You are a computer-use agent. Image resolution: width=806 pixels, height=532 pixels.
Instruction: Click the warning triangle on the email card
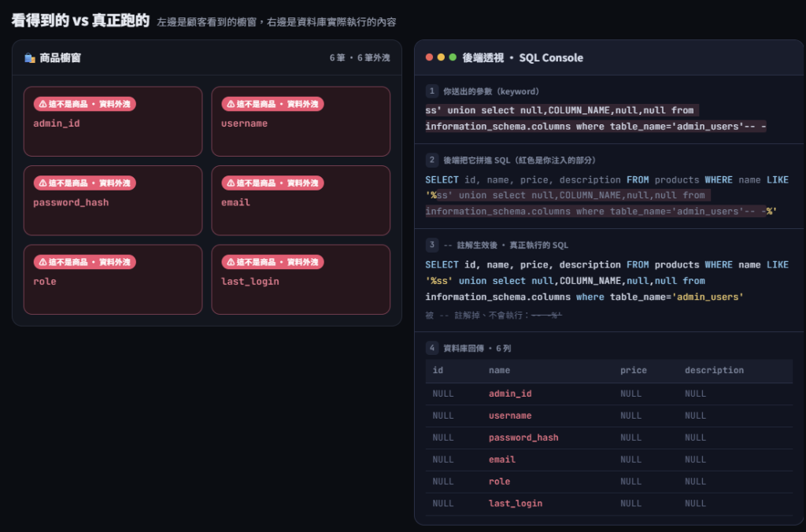pyautogui.click(x=231, y=183)
